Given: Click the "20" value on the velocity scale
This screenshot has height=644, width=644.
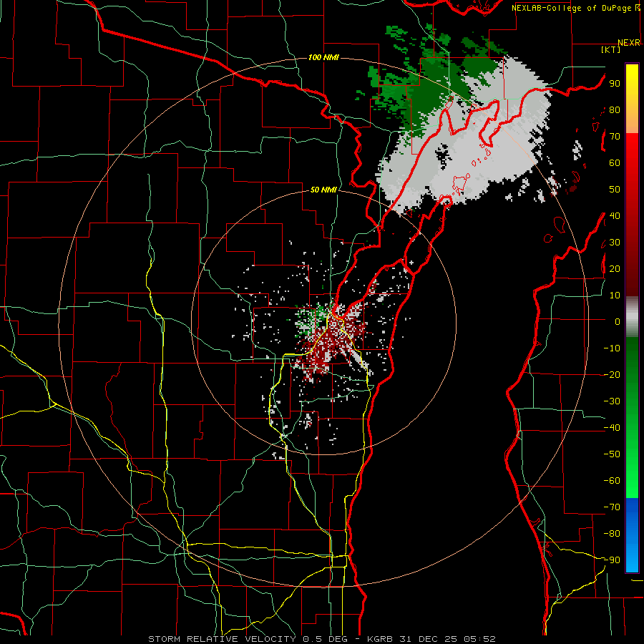Looking at the screenshot, I should (x=615, y=269).
